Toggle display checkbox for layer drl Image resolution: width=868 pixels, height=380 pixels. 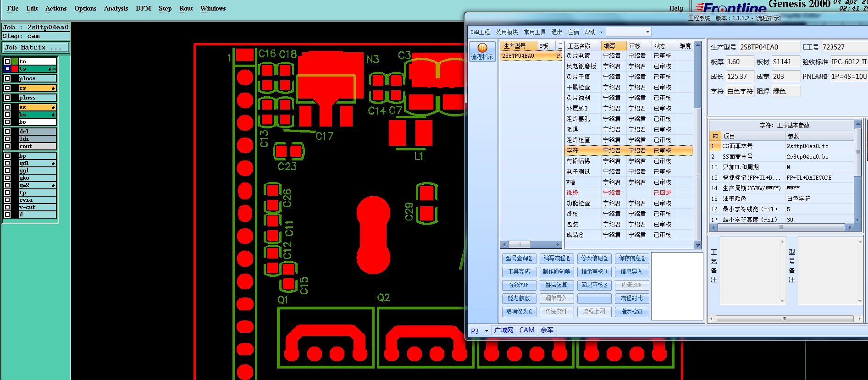tap(7, 132)
